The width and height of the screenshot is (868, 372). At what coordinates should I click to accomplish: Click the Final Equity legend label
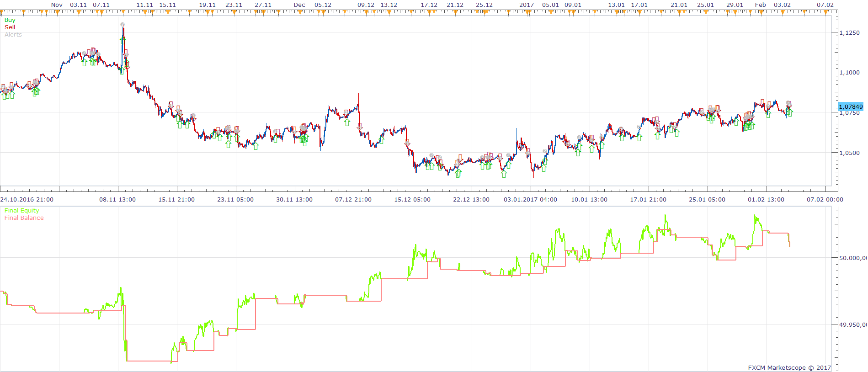[x=21, y=211]
